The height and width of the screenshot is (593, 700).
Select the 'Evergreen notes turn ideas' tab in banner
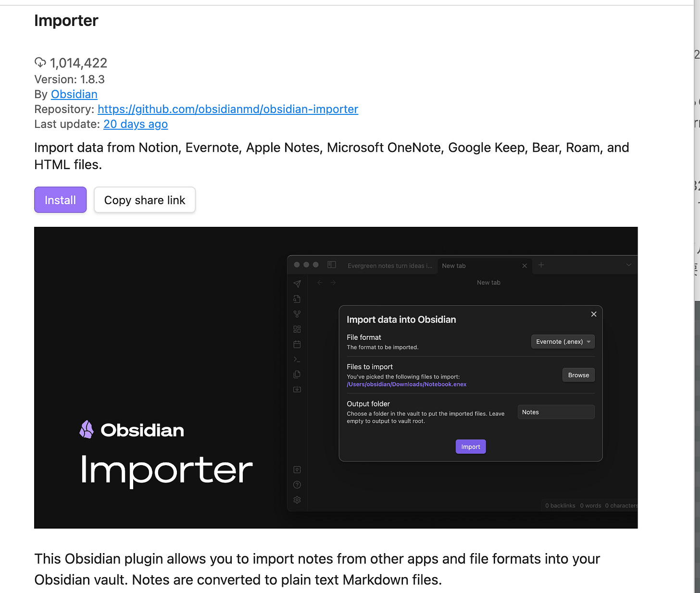[x=390, y=266]
